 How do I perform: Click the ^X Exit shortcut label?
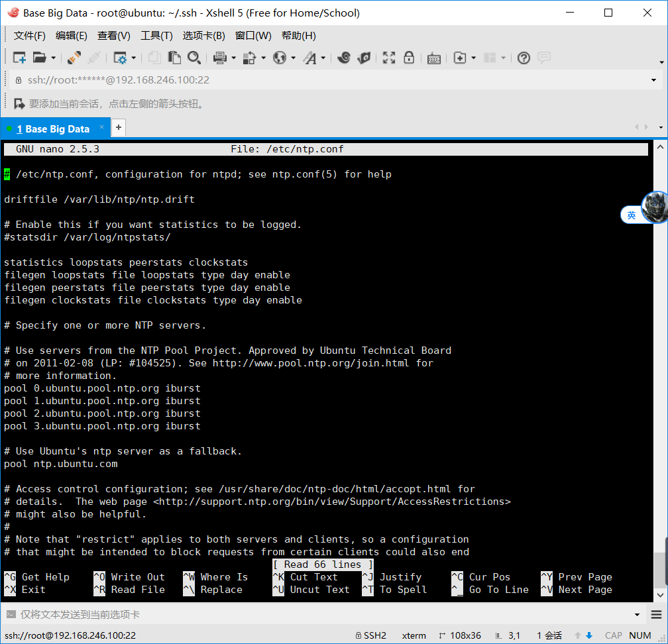coord(25,590)
